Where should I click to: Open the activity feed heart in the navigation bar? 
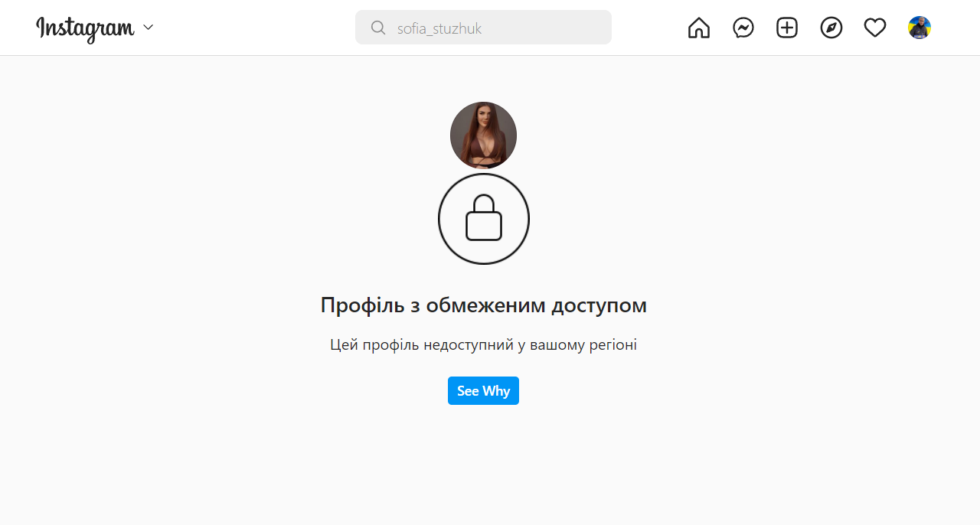[x=875, y=28]
